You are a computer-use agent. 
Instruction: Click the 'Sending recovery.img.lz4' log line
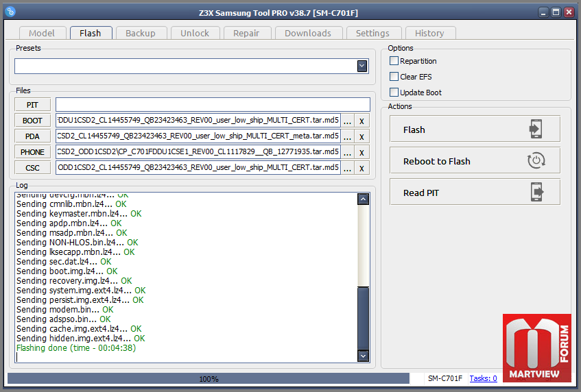tap(74, 281)
